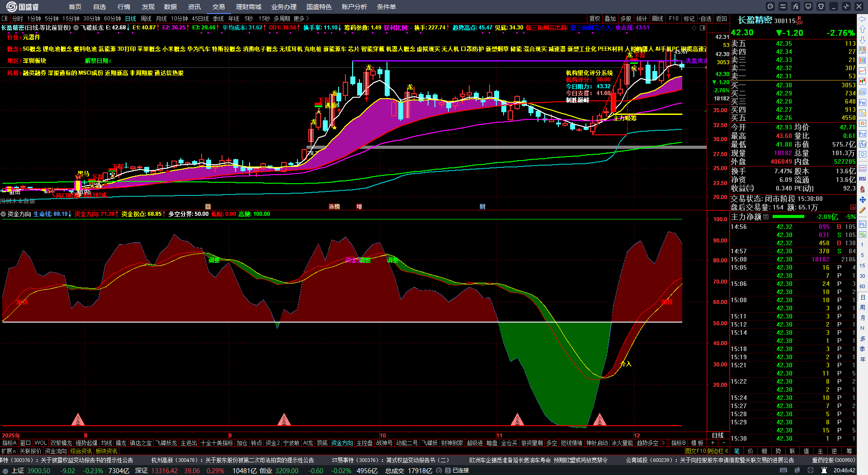868x475 pixels.
Task: Click the skin theme shirt icon
Action: click(x=821, y=6)
